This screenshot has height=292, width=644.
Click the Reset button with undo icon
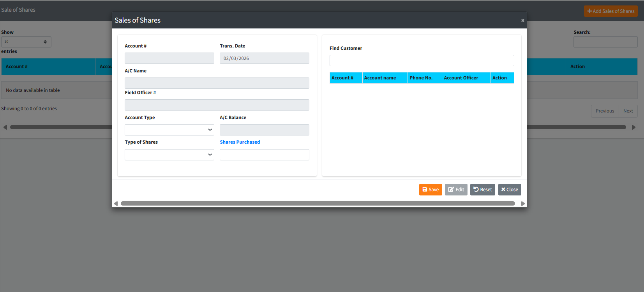pos(482,190)
